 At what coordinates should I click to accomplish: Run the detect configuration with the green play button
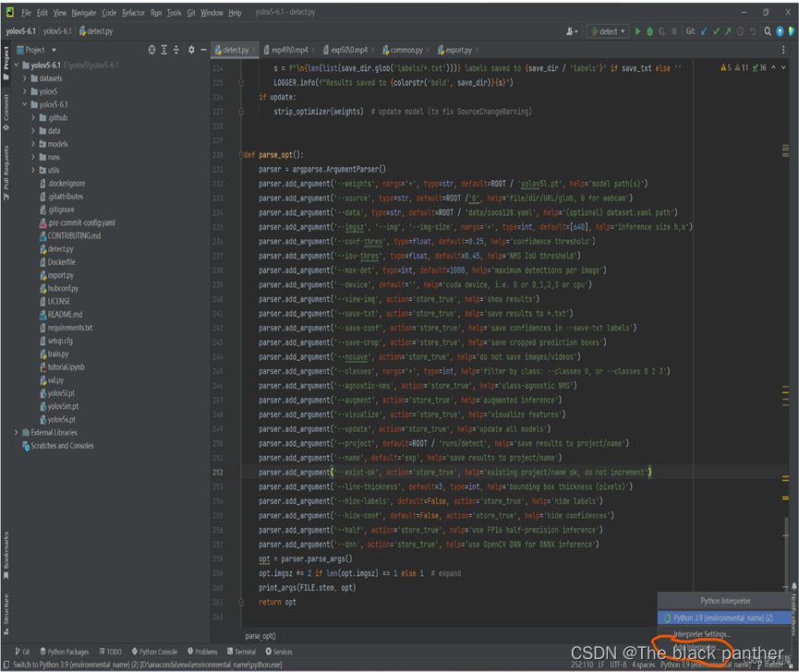tap(637, 31)
